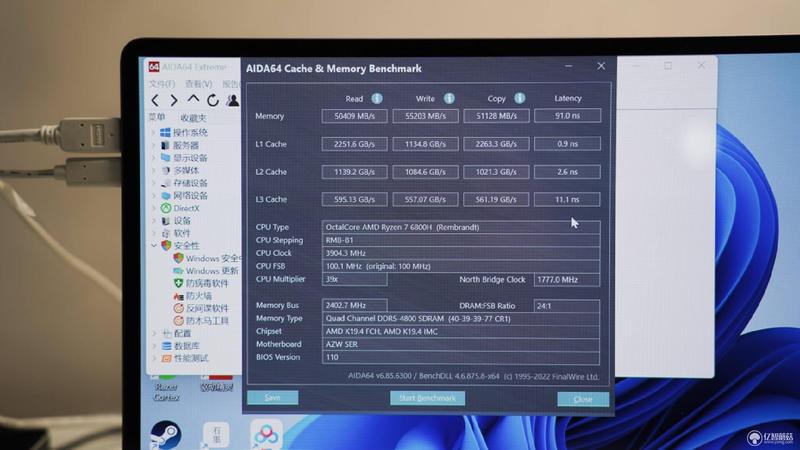Expand the 配置 tree node
The width and height of the screenshot is (800, 450).
[154, 333]
